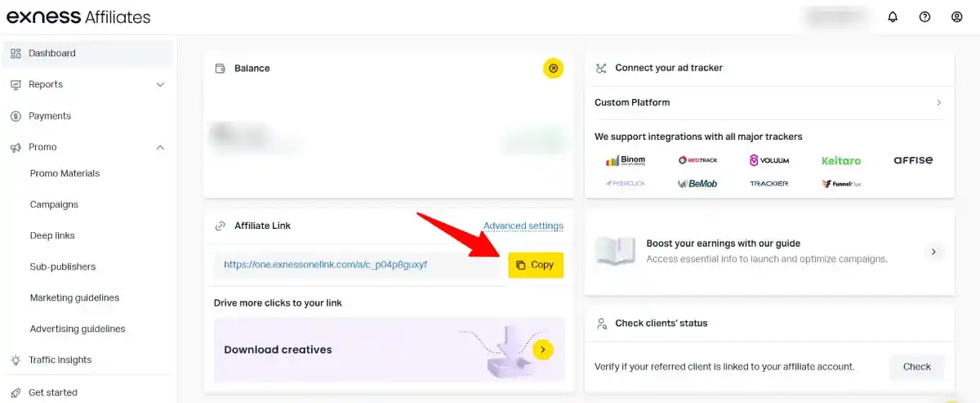Click the Check clients' status person icon
Screen dimensions: 980x403
click(x=601, y=323)
